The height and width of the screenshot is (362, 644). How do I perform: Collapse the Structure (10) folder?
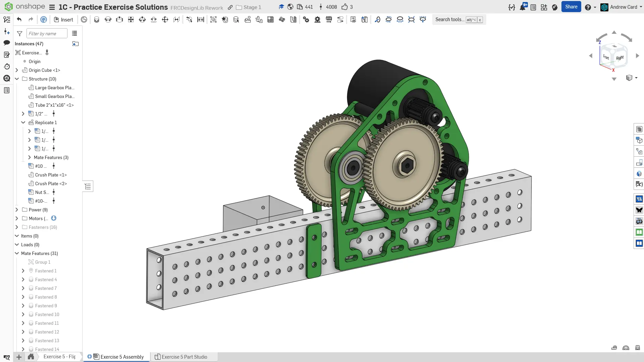coord(17,79)
